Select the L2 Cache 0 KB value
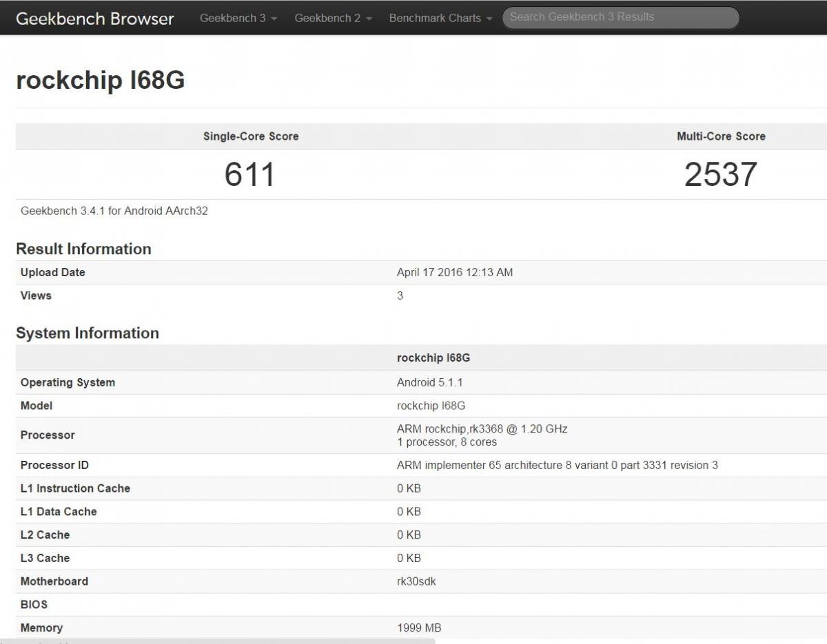Viewport: 827px width, 644px height. (409, 534)
